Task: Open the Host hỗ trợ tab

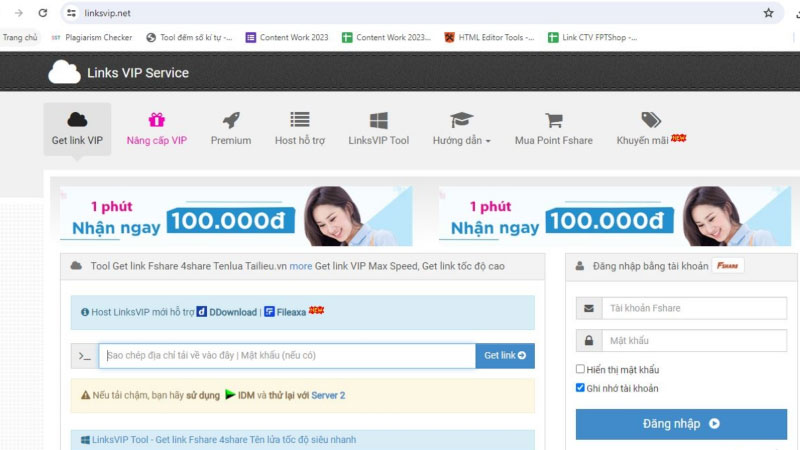Action: [299, 129]
